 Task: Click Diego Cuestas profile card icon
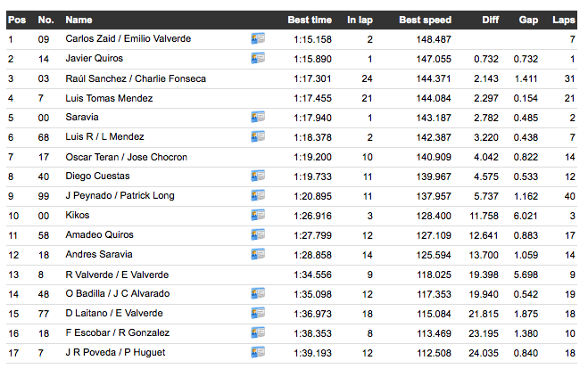(258, 176)
